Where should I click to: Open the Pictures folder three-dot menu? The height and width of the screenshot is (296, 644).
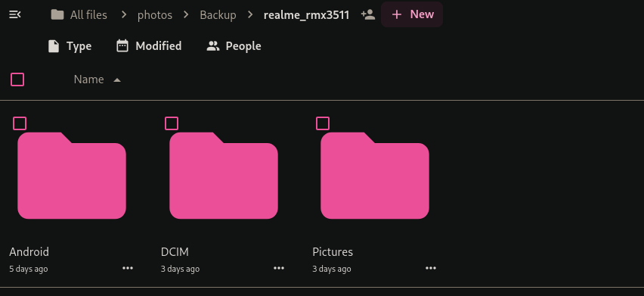coord(430,268)
